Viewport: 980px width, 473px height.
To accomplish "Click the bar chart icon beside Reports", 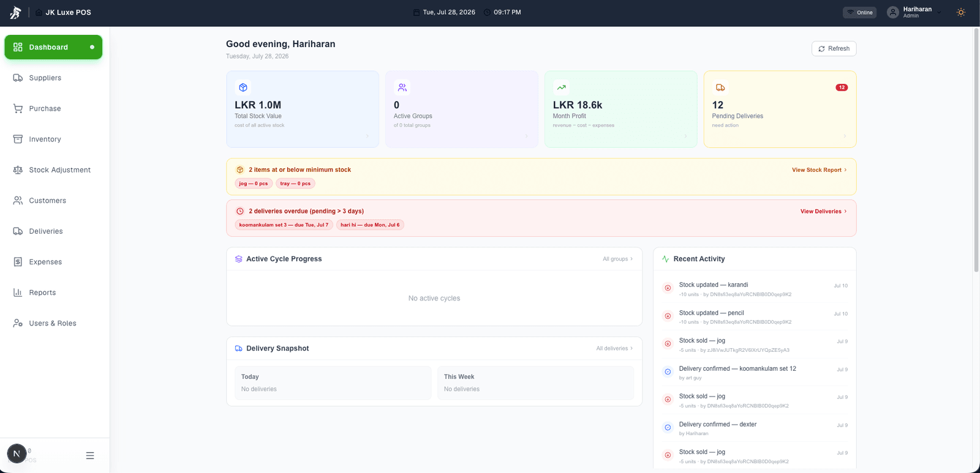I will 18,292.
